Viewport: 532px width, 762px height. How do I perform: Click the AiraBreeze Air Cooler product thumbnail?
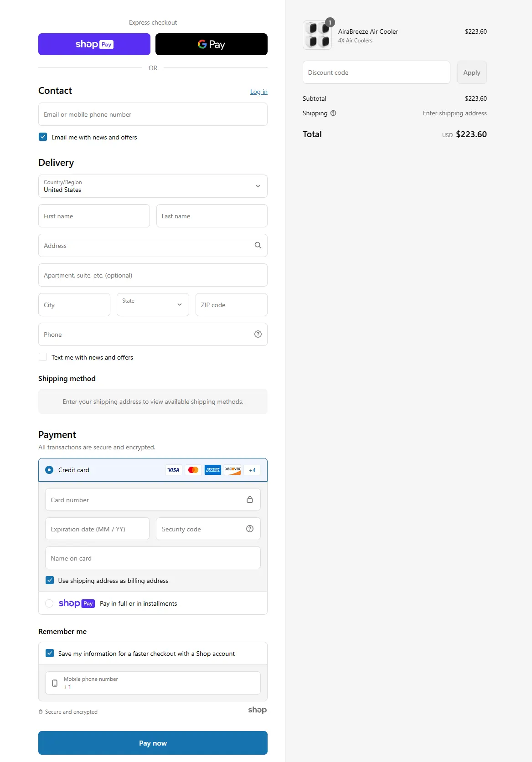click(x=317, y=35)
